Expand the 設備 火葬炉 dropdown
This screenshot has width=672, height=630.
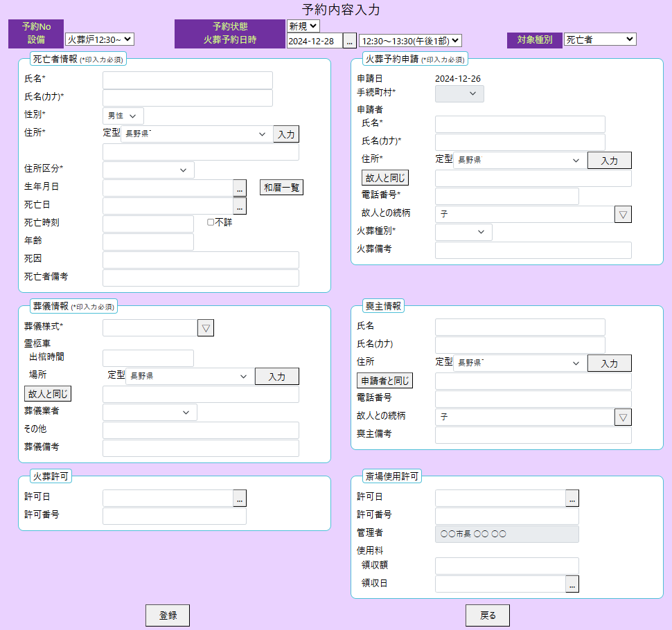pyautogui.click(x=99, y=40)
